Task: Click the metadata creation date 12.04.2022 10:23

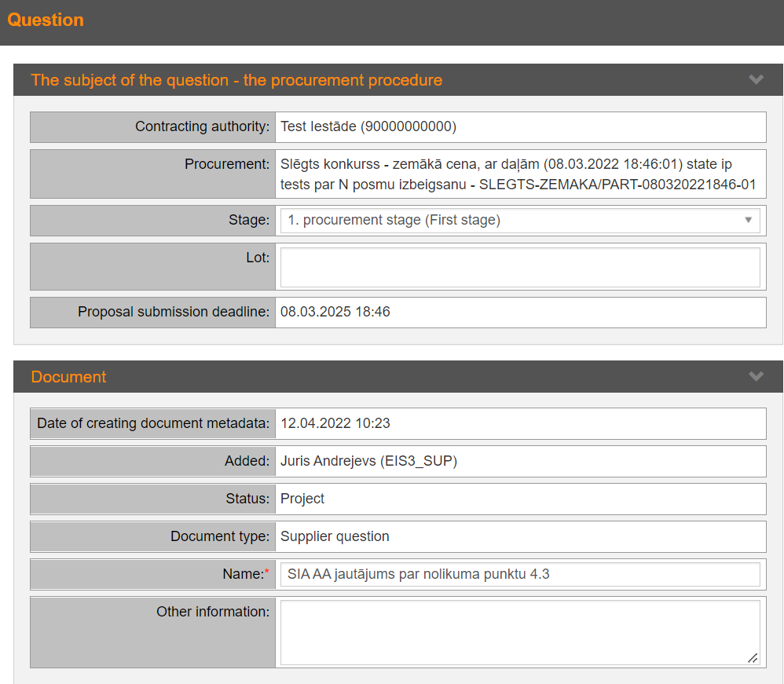Action: pos(335,423)
